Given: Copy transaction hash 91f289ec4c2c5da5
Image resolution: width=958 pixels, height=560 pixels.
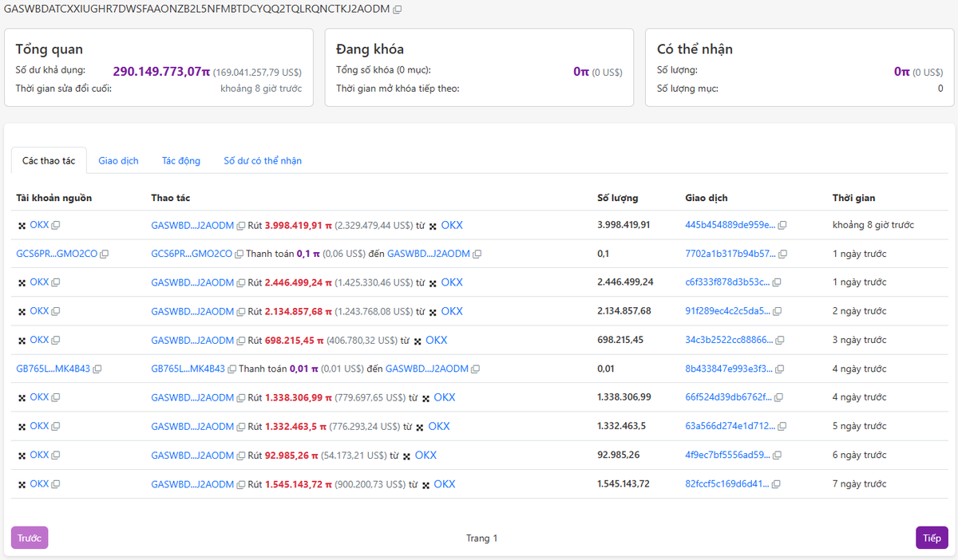Looking at the screenshot, I should click(x=779, y=312).
